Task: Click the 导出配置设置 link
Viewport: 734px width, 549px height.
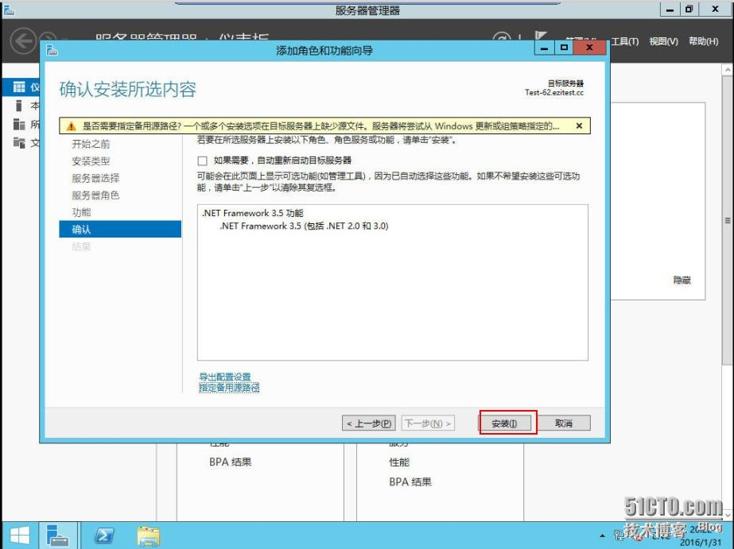Action: pyautogui.click(x=225, y=377)
